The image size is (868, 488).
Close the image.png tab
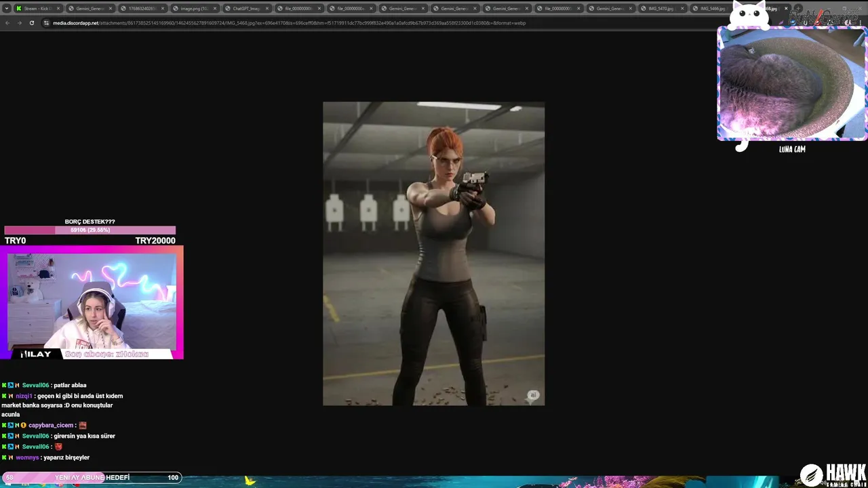(x=214, y=9)
